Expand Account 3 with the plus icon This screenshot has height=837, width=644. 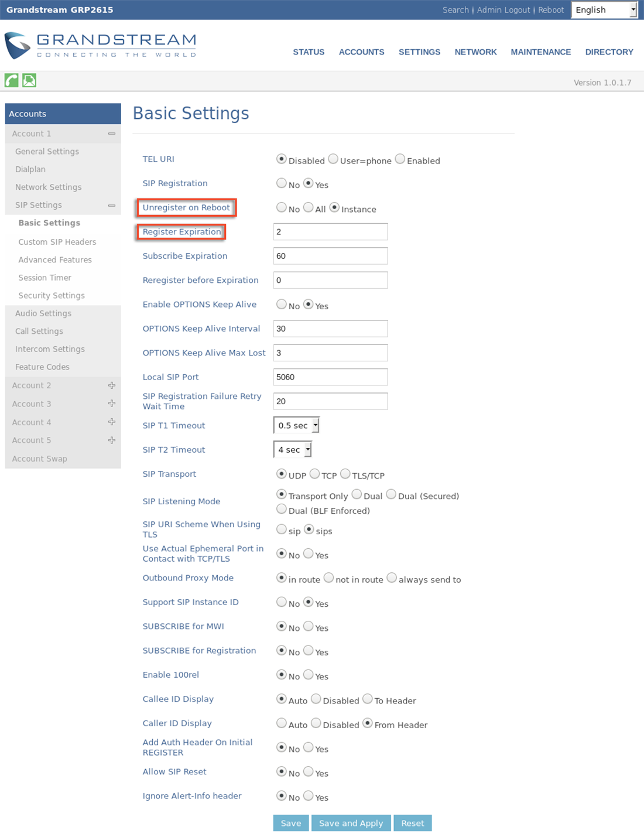[111, 404]
